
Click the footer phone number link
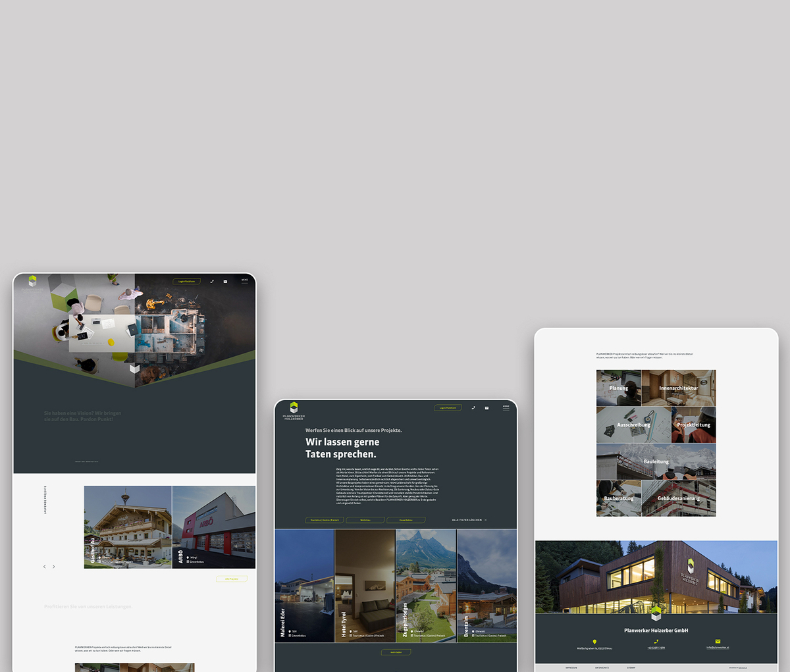coord(656,648)
